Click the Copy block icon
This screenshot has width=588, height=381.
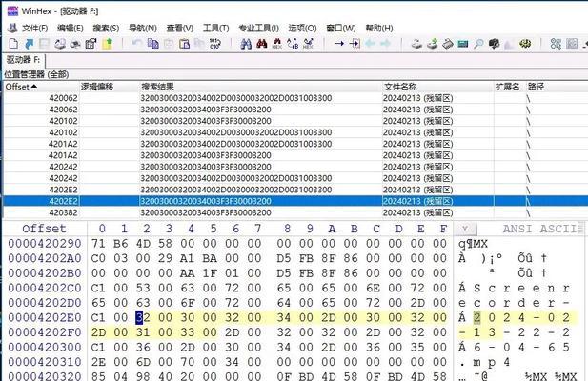(153, 44)
